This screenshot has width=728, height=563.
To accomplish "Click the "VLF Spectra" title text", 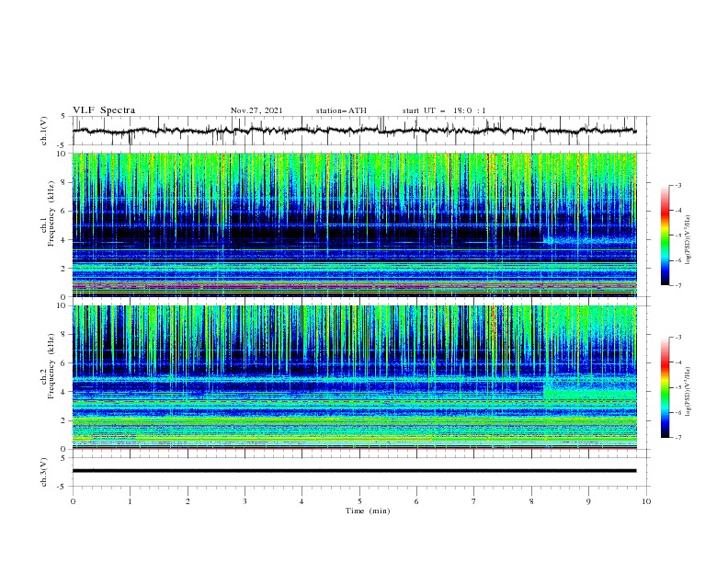I will [104, 110].
